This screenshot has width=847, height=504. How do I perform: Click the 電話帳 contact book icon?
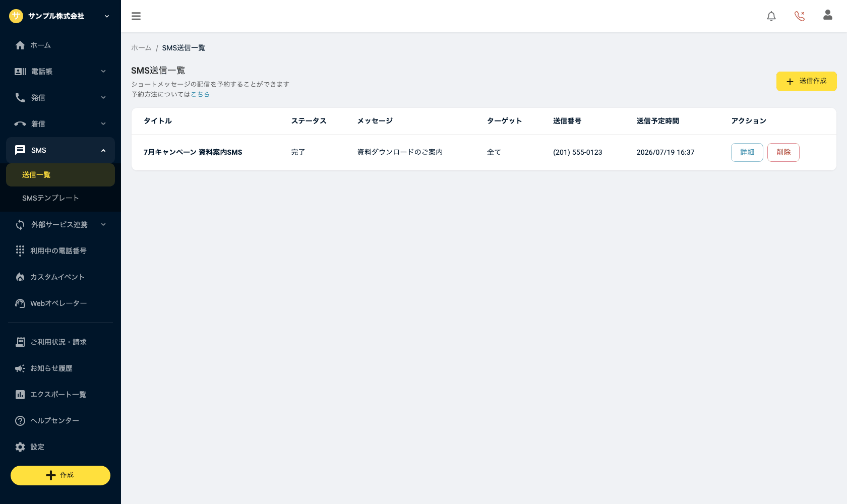tap(20, 72)
